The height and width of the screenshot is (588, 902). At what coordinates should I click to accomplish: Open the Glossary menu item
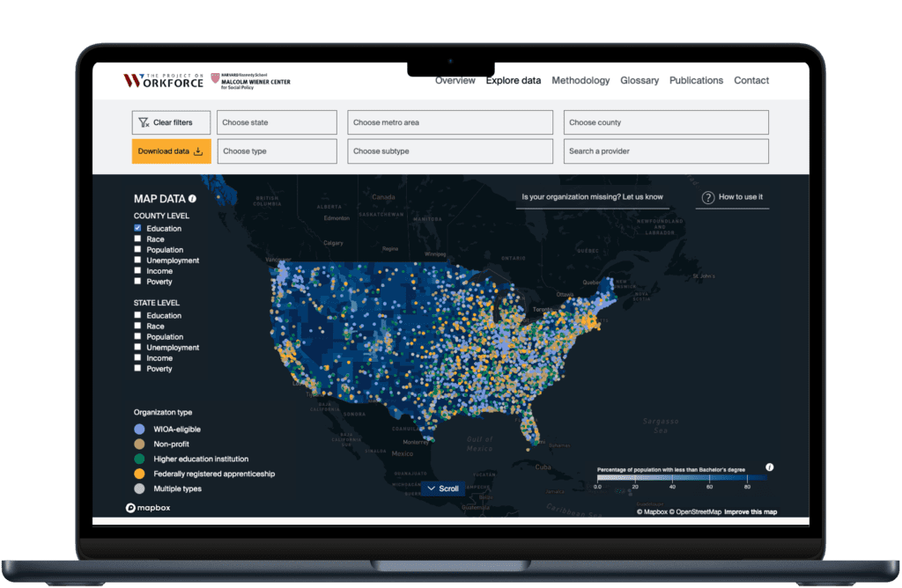click(640, 80)
